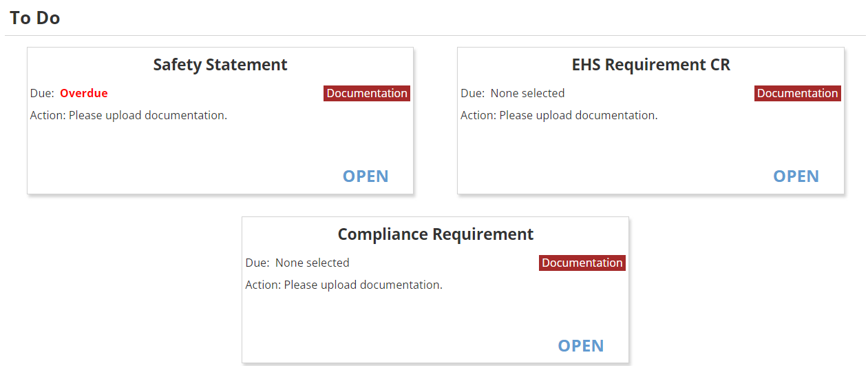The width and height of the screenshot is (868, 366).
Task: Click the Compliance Requirement card title
Action: coord(436,234)
